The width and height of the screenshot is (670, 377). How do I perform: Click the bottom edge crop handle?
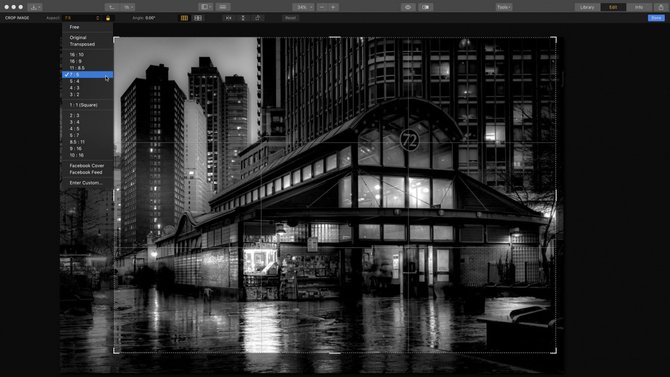click(335, 353)
